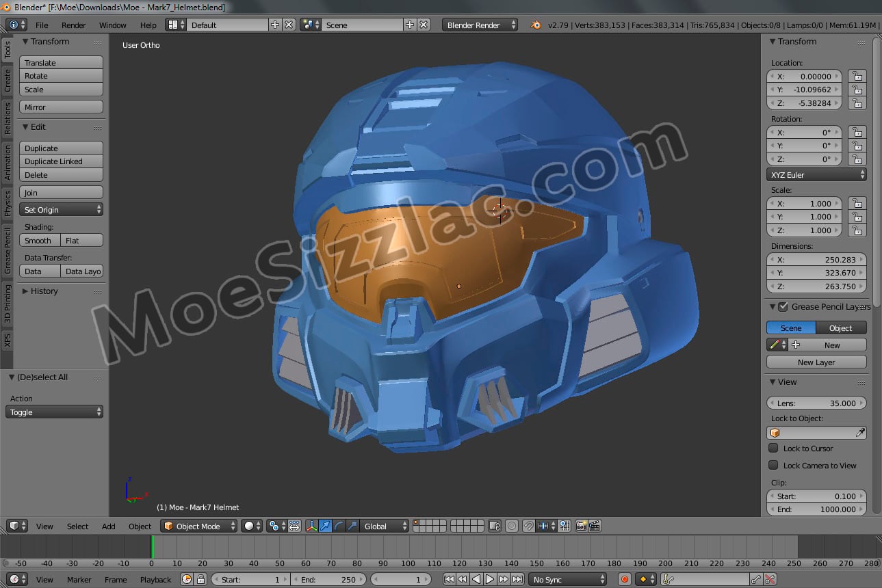Image resolution: width=882 pixels, height=588 pixels.
Task: Click the Duplicate Linked button
Action: click(62, 161)
